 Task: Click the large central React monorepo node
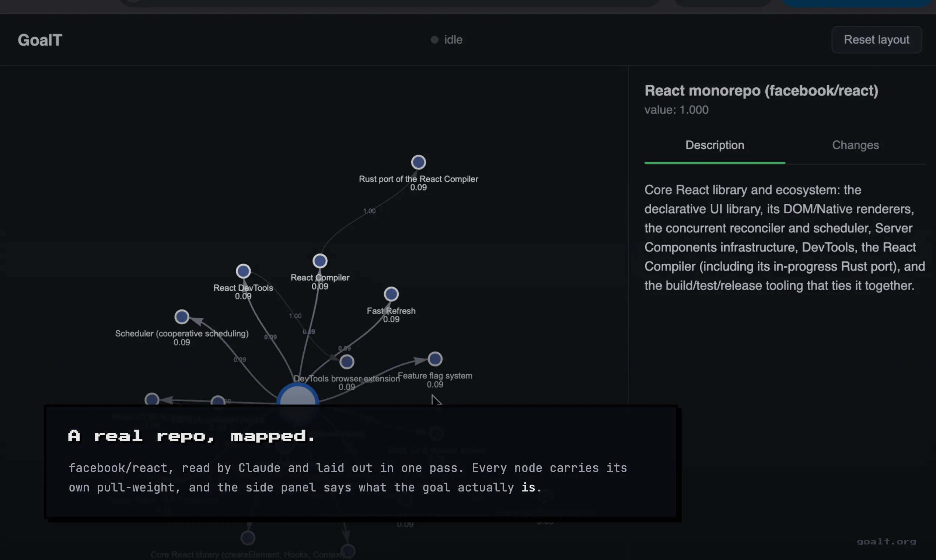pos(298,394)
